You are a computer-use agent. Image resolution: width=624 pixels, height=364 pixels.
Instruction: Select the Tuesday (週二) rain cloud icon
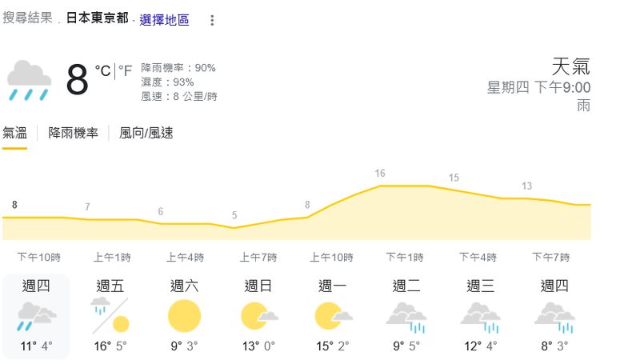pos(406,317)
